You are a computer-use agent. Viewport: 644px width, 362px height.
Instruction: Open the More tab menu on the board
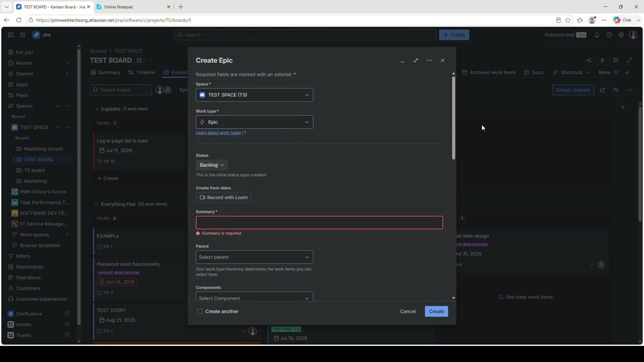[x=608, y=72]
